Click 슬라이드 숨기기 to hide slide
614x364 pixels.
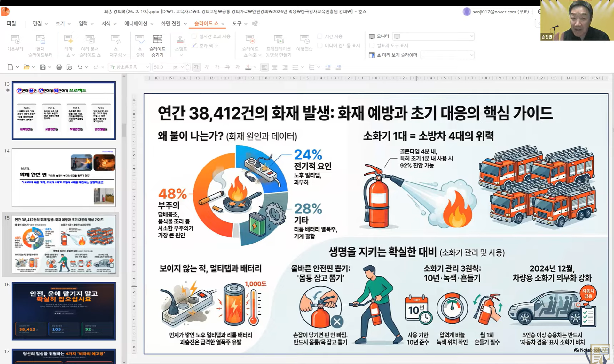[157, 46]
